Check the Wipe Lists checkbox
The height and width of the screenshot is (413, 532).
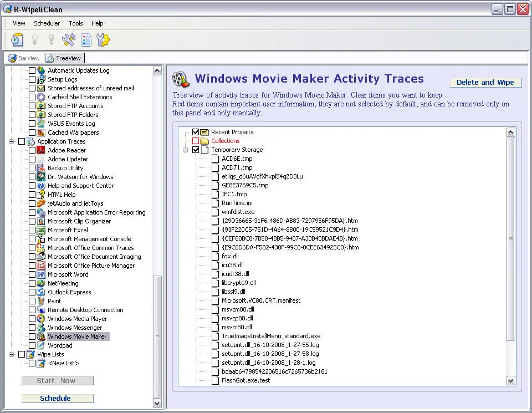coord(22,354)
